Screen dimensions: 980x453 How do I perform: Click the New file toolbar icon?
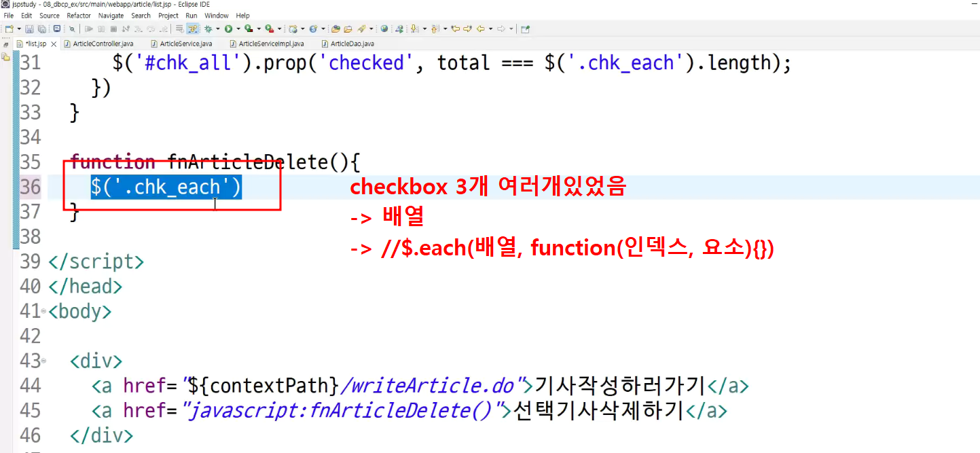[x=9, y=29]
